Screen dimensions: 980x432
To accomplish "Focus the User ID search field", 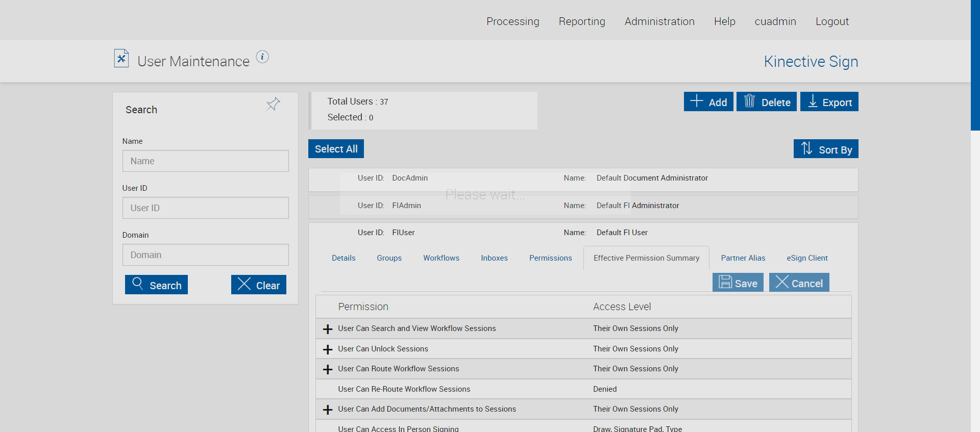I will 206,208.
